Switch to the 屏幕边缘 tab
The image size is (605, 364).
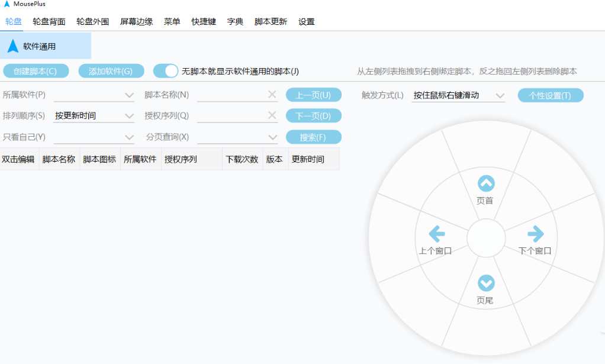point(137,21)
